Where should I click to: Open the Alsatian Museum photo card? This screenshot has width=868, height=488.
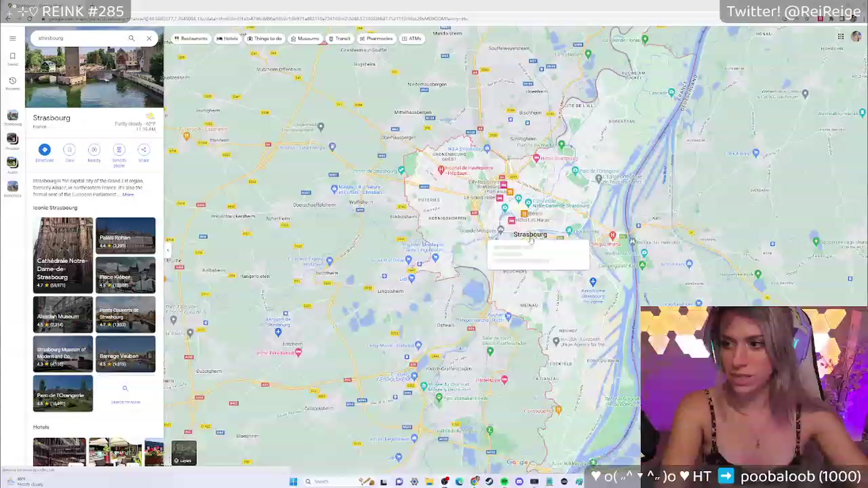pyautogui.click(x=63, y=314)
